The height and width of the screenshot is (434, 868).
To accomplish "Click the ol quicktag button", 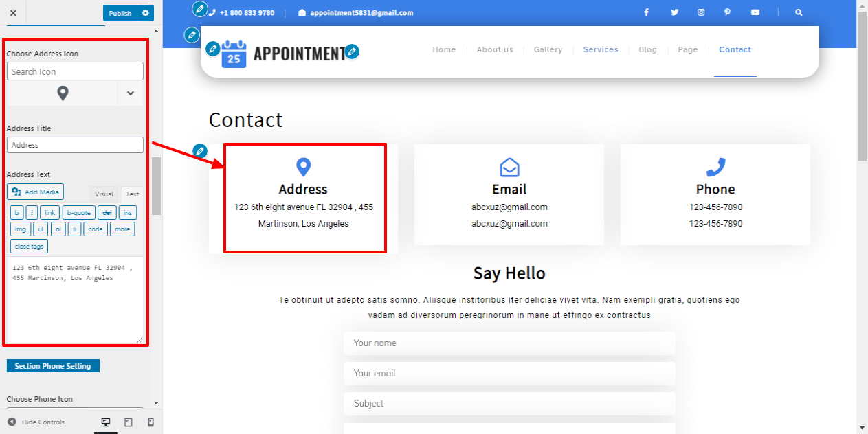I will click(58, 229).
